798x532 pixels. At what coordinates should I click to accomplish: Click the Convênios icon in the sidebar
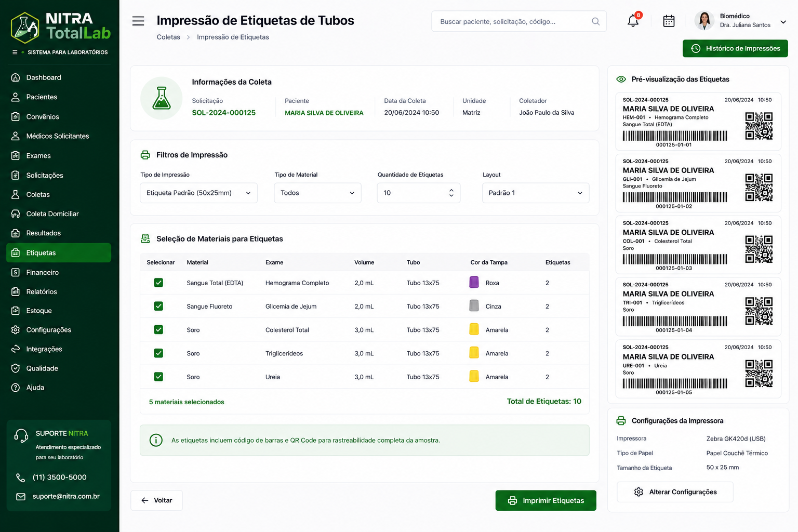[x=16, y=116]
